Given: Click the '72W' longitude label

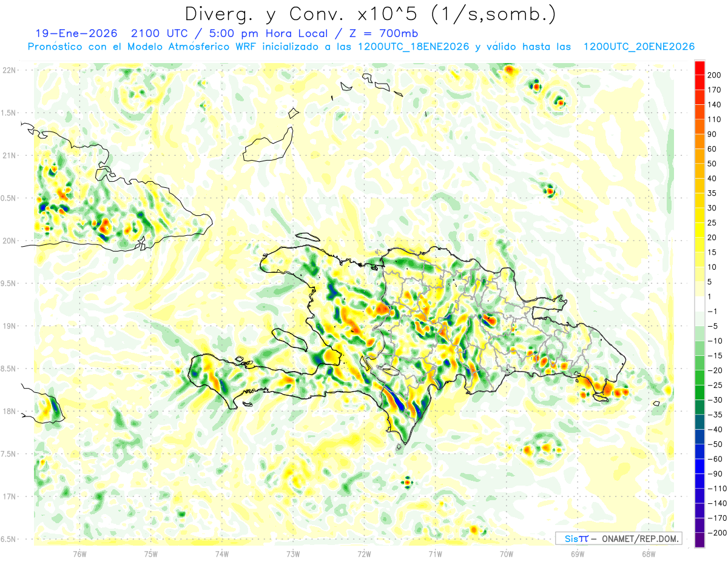Looking at the screenshot, I should [364, 553].
